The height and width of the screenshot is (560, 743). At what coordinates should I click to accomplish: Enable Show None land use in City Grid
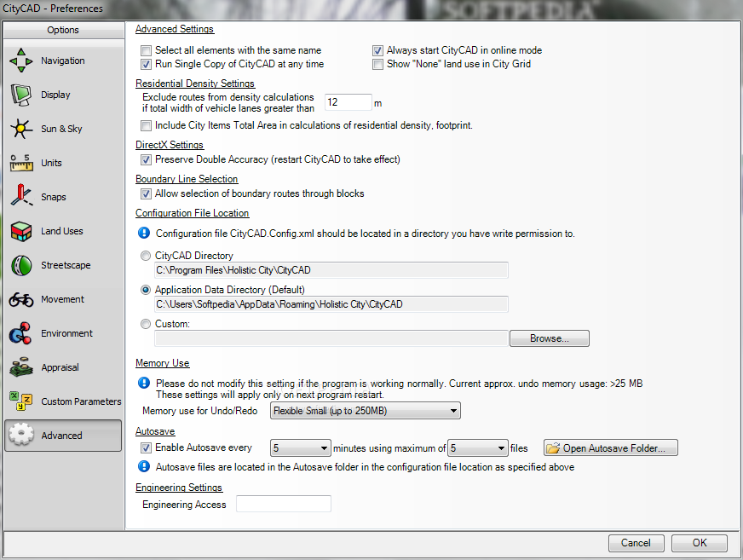click(x=377, y=64)
